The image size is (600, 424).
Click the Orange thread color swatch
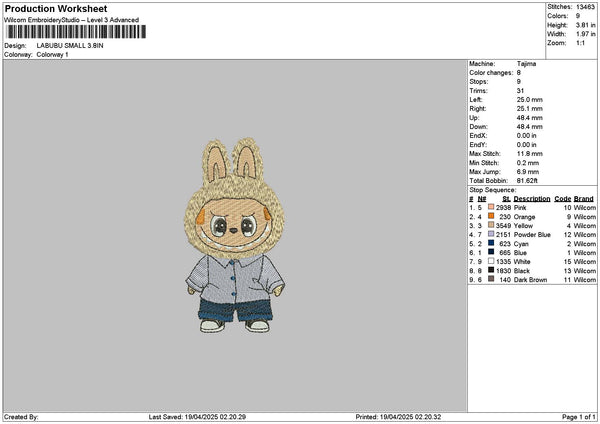(491, 216)
